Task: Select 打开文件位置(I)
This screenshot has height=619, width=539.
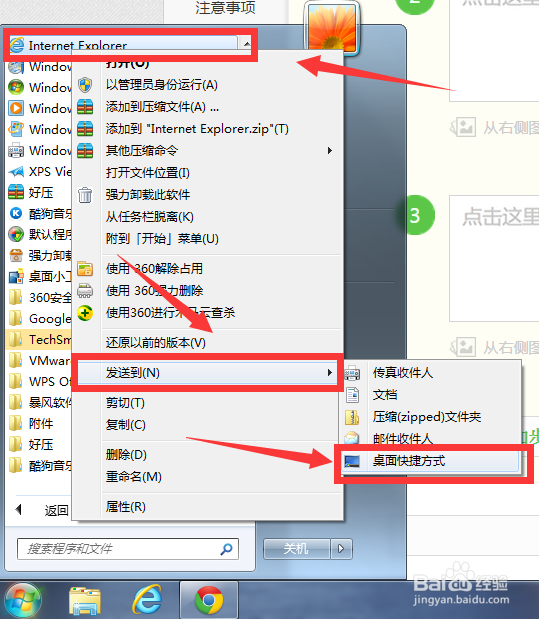Action: (x=147, y=173)
